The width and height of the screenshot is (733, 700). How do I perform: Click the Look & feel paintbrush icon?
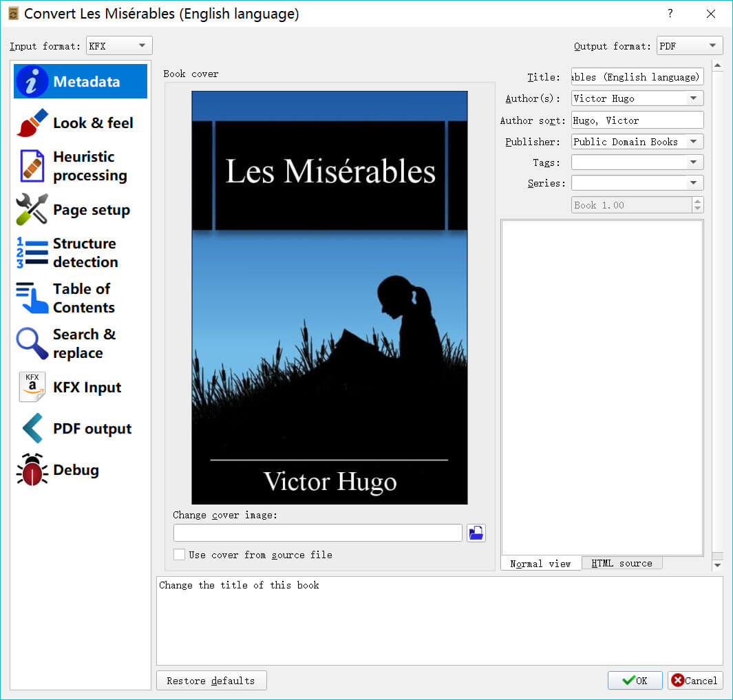[x=32, y=123]
